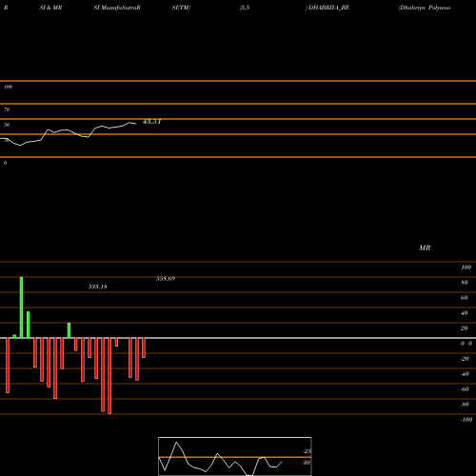Click the RSI value label 43.51
Viewport: 476px width, 476px height.
pyautogui.click(x=152, y=122)
